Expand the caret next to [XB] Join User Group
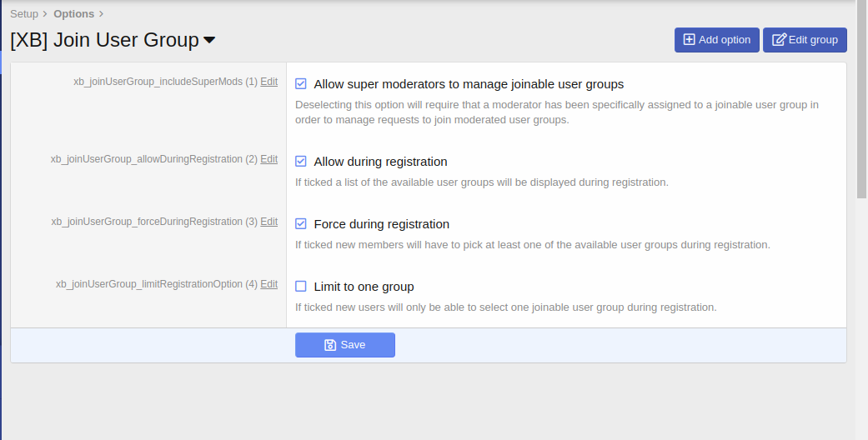Viewport: 868px width, 440px height. [x=209, y=40]
